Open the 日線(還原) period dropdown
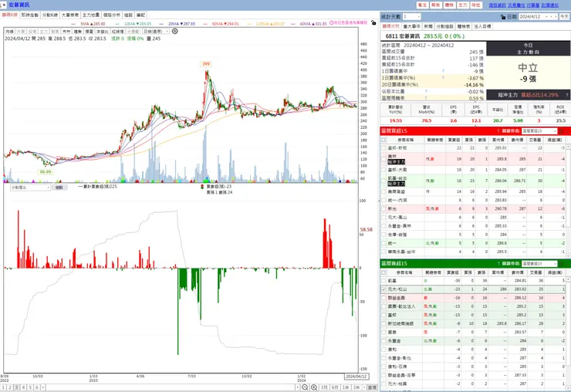Viewport: 571px width, 392px height. (156, 32)
